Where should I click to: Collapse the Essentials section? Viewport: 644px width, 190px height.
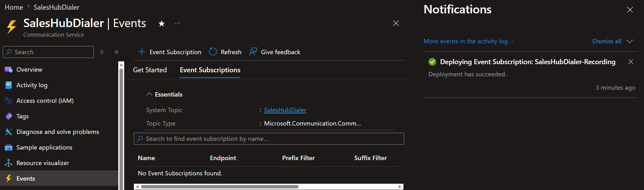click(x=149, y=94)
